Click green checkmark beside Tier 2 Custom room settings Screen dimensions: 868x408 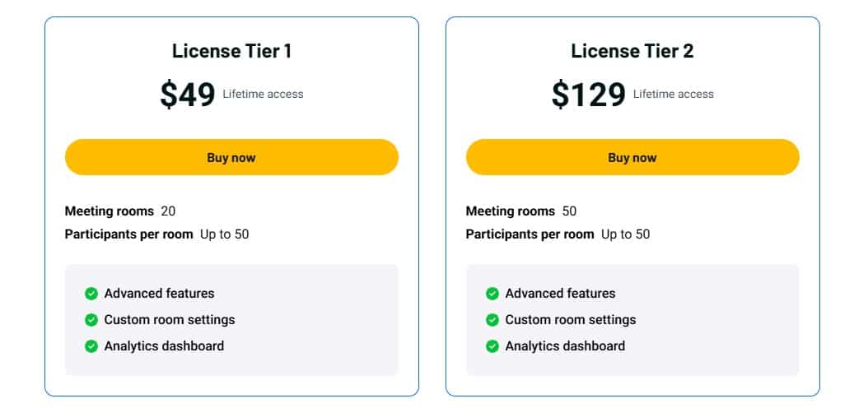[492, 320]
